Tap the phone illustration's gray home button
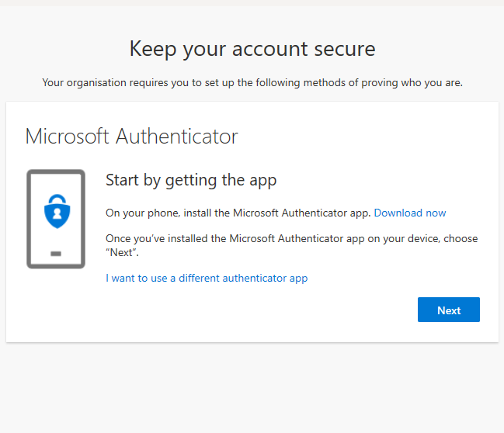504x433 pixels. (56, 254)
